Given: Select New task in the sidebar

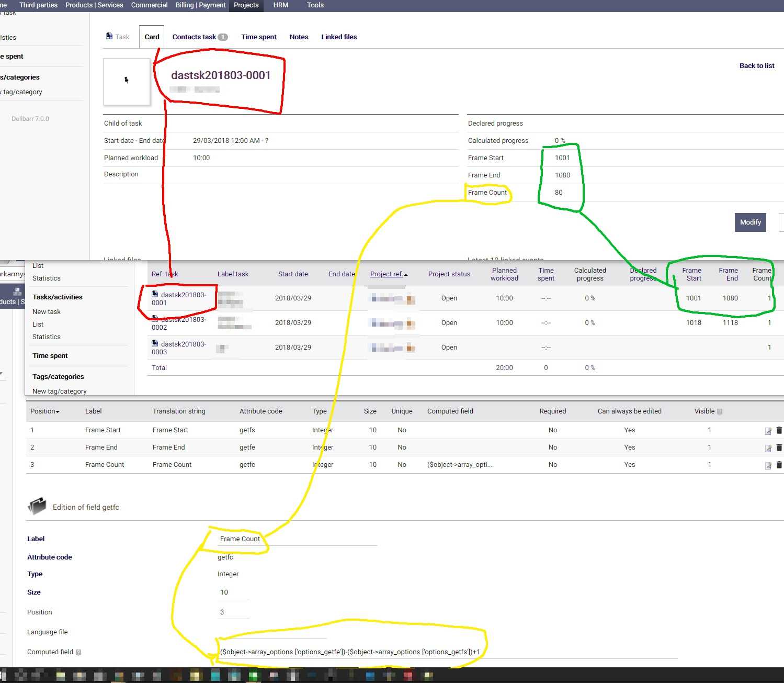Looking at the screenshot, I should click(47, 312).
